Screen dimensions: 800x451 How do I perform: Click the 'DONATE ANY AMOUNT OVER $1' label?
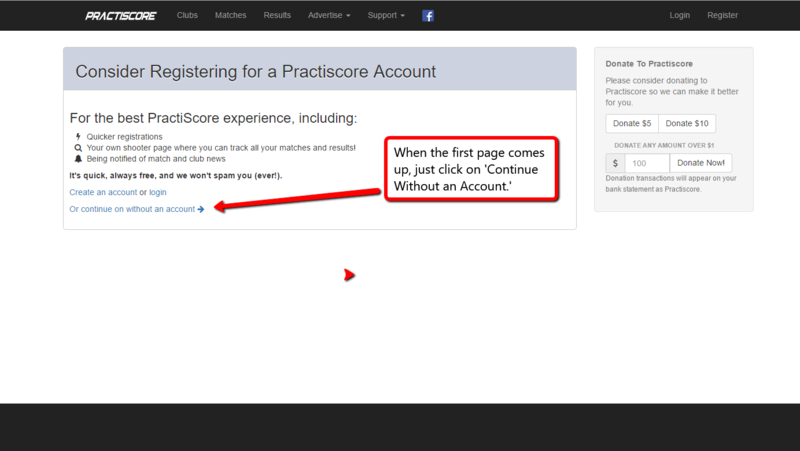pyautogui.click(x=664, y=145)
